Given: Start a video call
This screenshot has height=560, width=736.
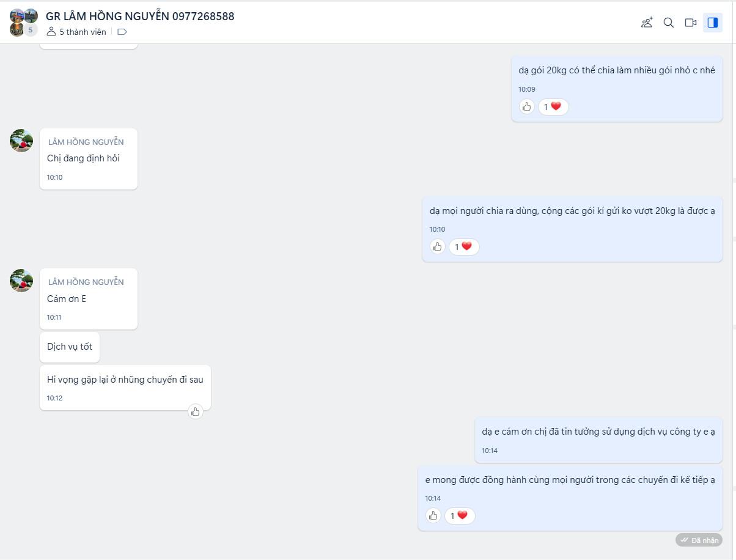Looking at the screenshot, I should point(691,23).
